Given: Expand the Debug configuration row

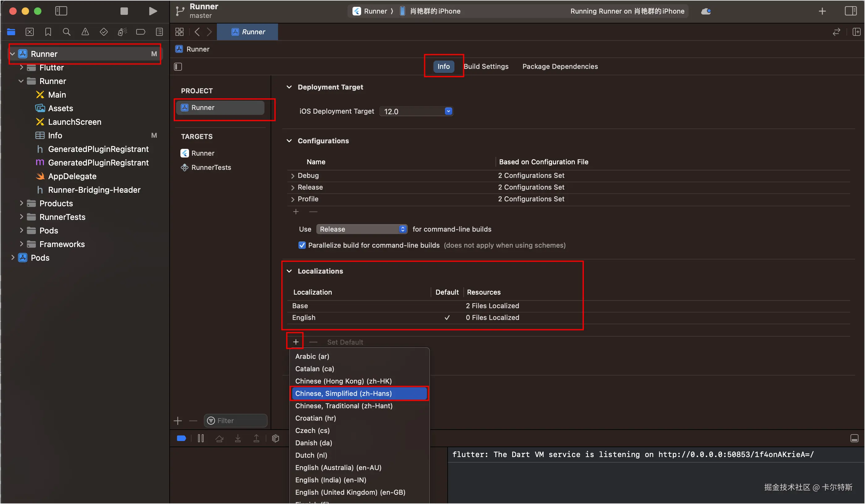Looking at the screenshot, I should [293, 176].
